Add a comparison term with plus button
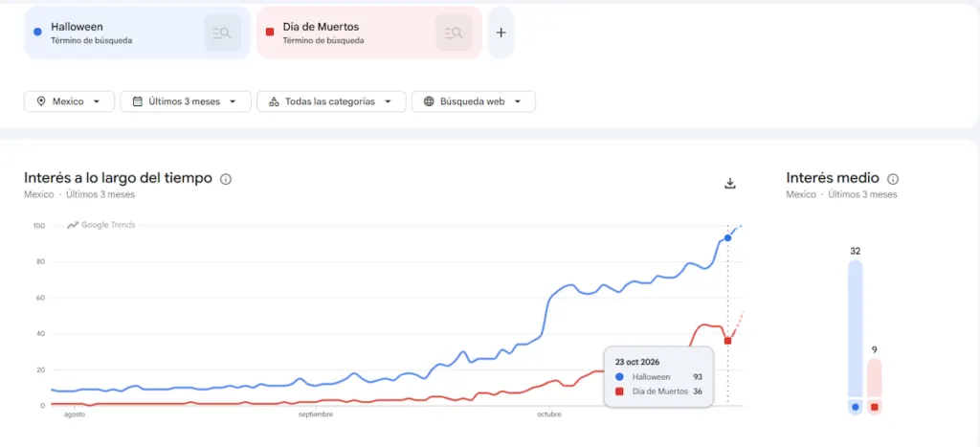 [x=501, y=33]
